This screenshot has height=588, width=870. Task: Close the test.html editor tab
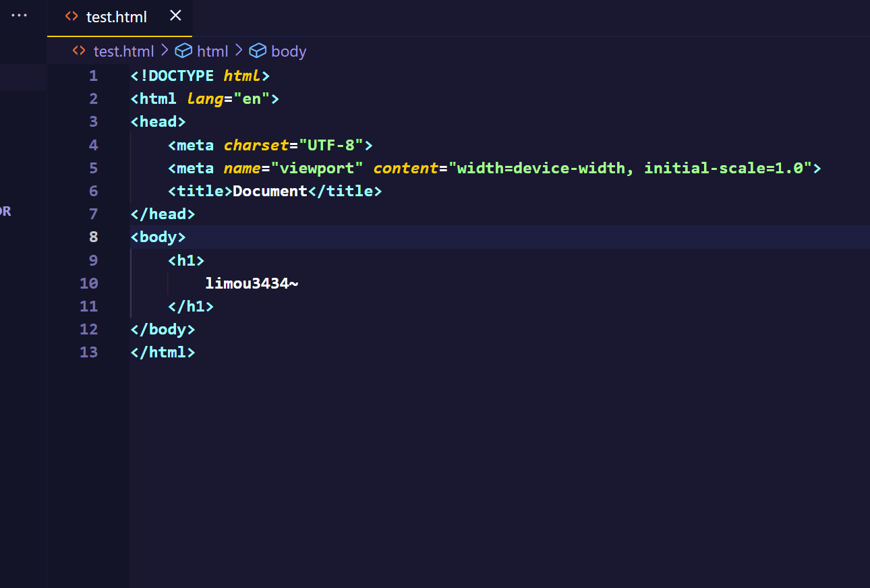coord(175,16)
